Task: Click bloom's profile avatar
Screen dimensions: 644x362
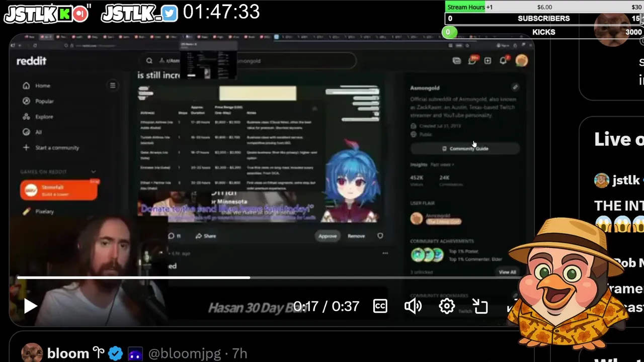Action: (32, 353)
